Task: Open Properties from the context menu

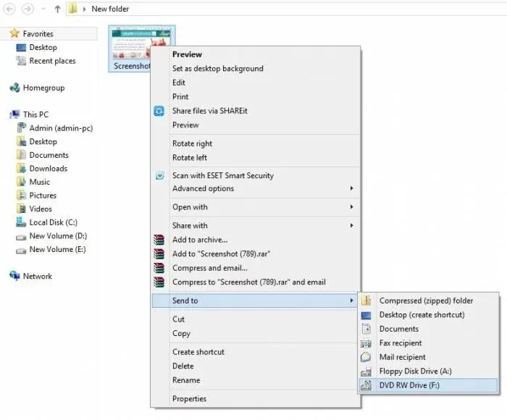Action: [x=189, y=399]
